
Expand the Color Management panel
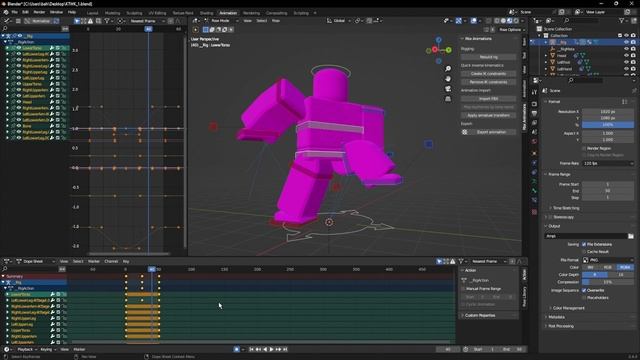[568, 308]
